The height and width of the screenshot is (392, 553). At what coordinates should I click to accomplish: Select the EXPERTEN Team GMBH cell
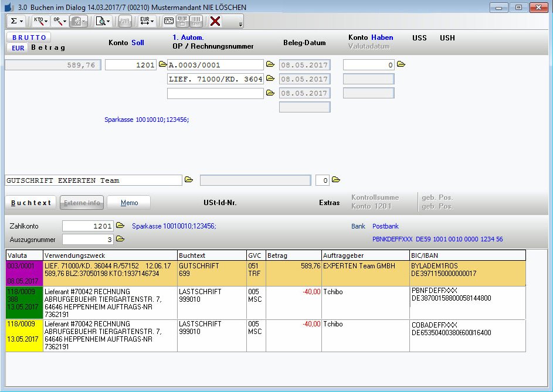(x=366, y=273)
